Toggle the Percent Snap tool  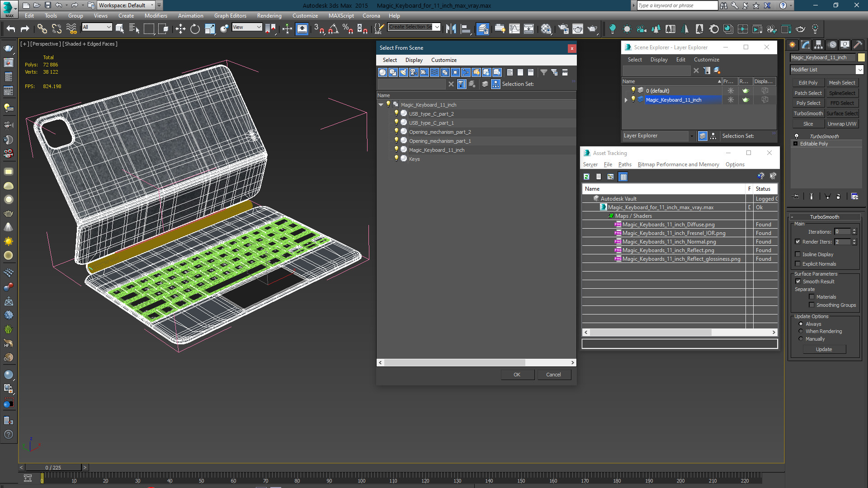pos(348,29)
